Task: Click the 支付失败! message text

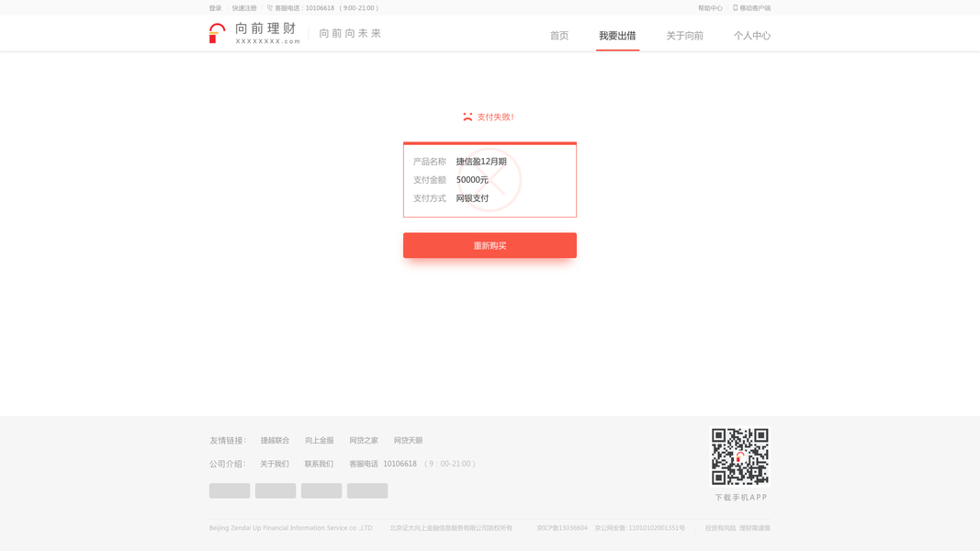Action: pyautogui.click(x=496, y=117)
